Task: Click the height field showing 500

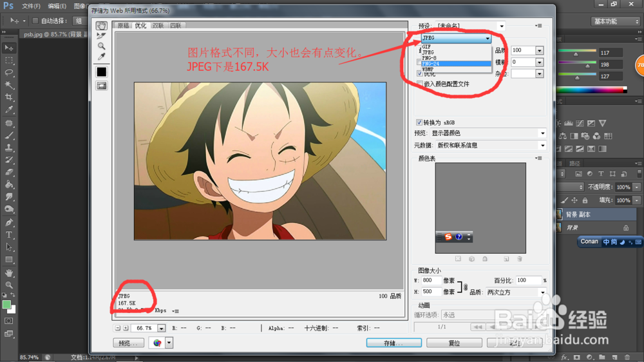Action: tap(431, 292)
